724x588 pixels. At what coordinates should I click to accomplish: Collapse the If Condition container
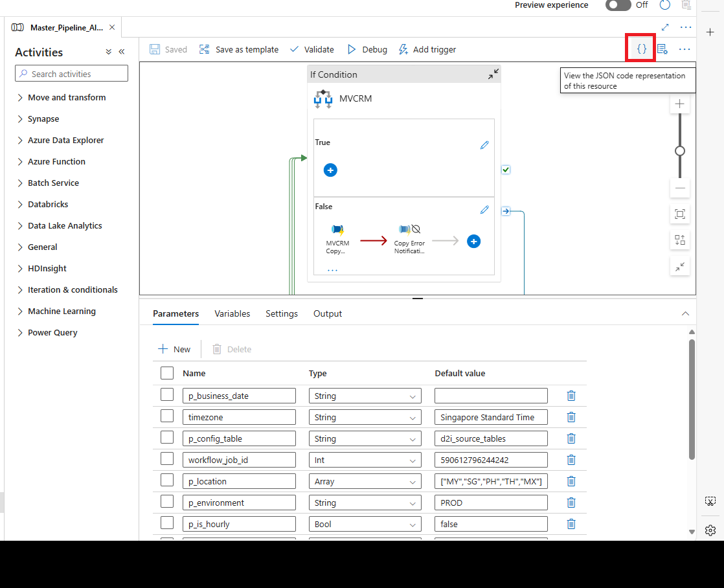[493, 74]
